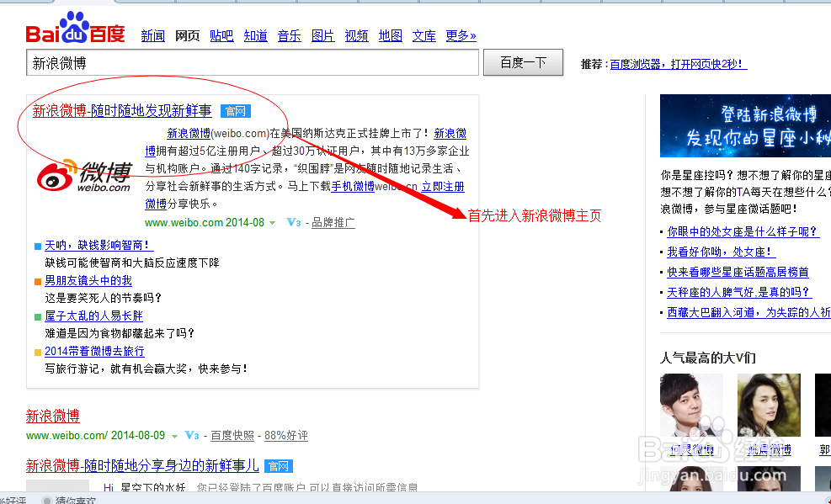
Task: Click the 猜你喜欢 status bar item
Action: pyautogui.click(x=69, y=500)
